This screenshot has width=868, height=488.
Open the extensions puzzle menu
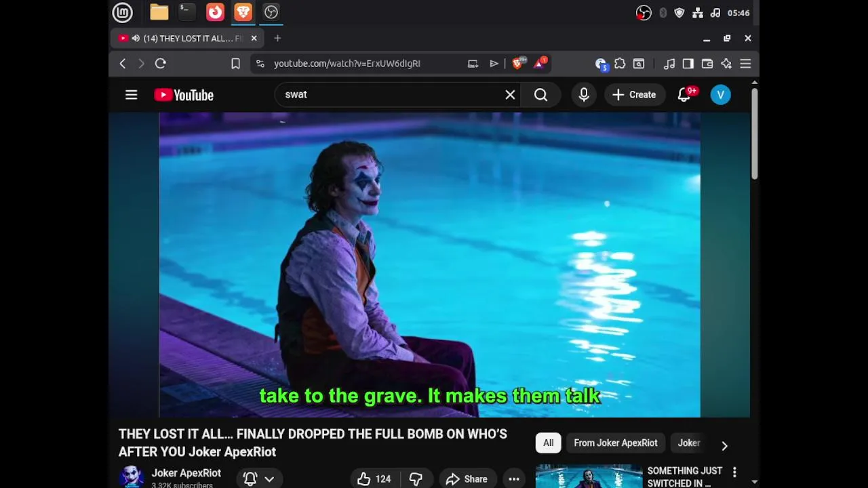tap(620, 64)
